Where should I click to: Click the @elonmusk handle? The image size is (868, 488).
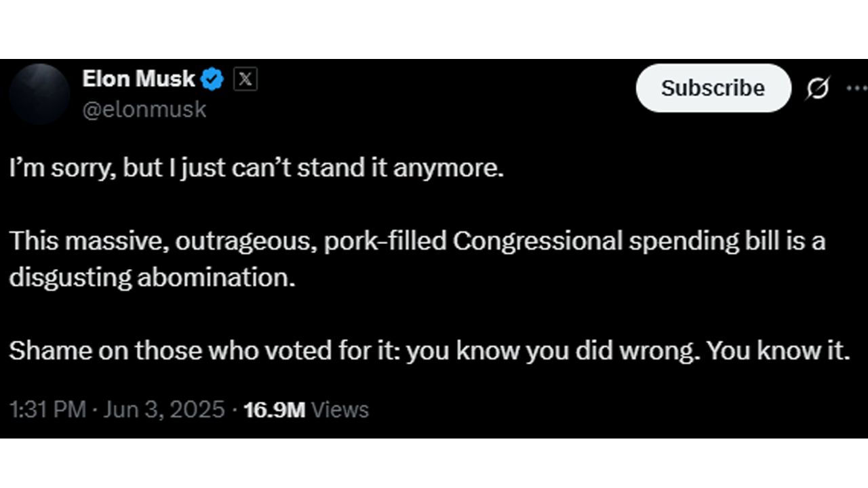[144, 110]
